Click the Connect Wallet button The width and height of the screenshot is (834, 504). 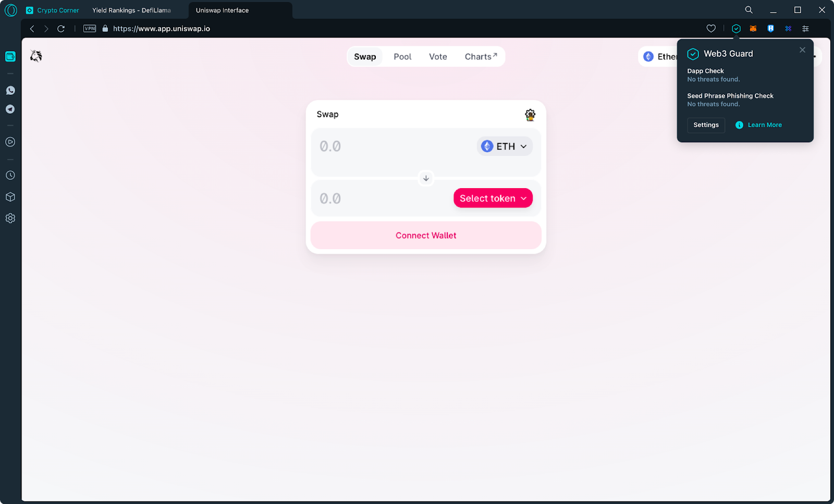426,236
